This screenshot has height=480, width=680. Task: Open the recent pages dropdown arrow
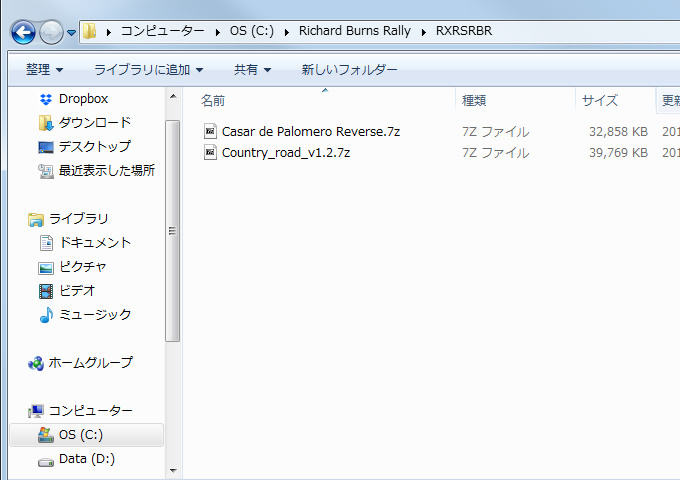[72, 33]
